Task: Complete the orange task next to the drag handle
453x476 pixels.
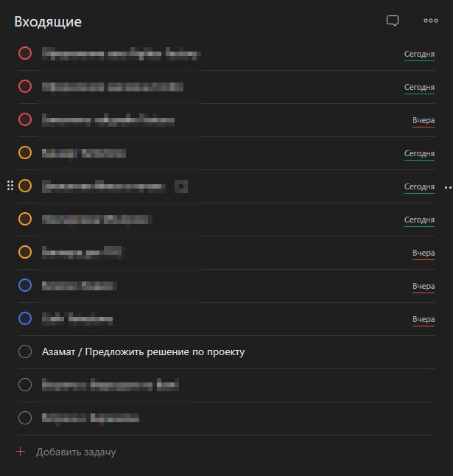Action: (x=25, y=186)
